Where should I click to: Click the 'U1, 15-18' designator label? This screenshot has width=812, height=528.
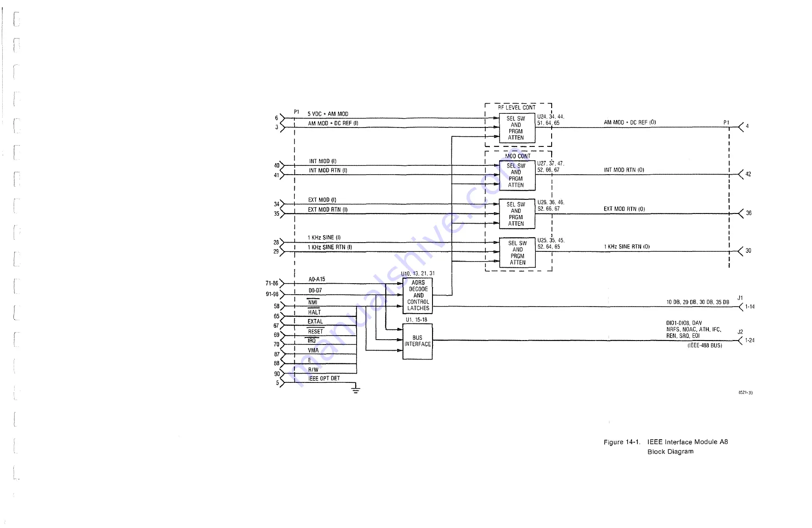click(x=417, y=320)
